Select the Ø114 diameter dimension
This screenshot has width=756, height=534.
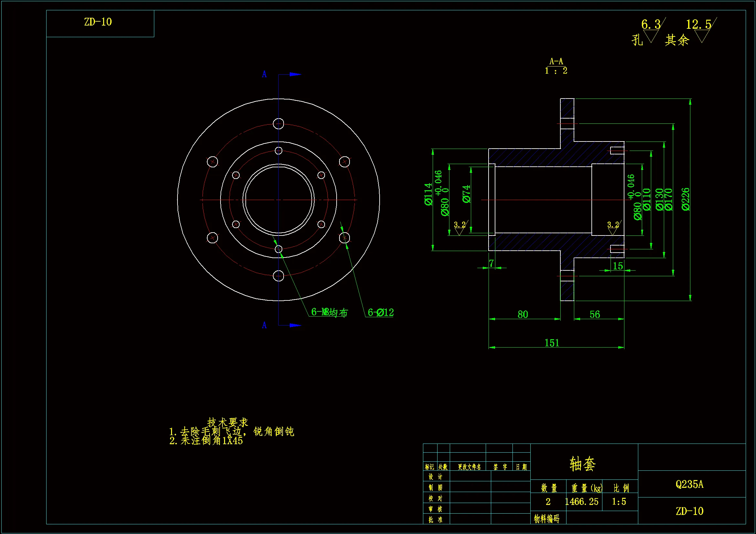(428, 194)
